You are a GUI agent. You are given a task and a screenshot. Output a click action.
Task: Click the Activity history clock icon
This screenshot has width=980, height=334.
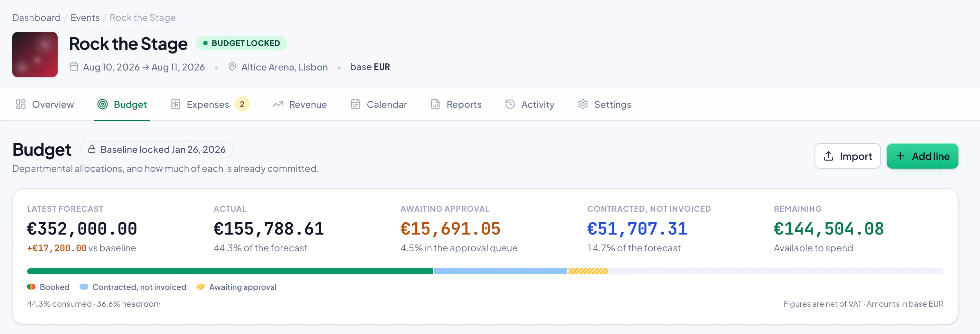510,104
